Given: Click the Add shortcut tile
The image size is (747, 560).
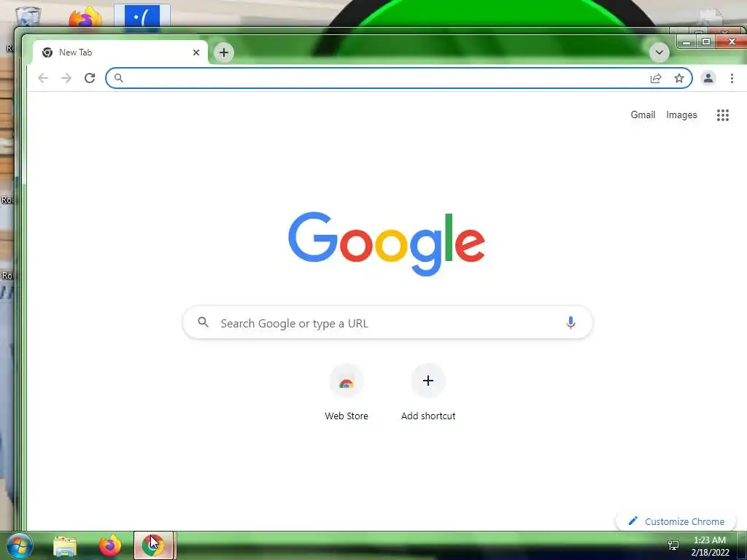Looking at the screenshot, I should pyautogui.click(x=427, y=392).
